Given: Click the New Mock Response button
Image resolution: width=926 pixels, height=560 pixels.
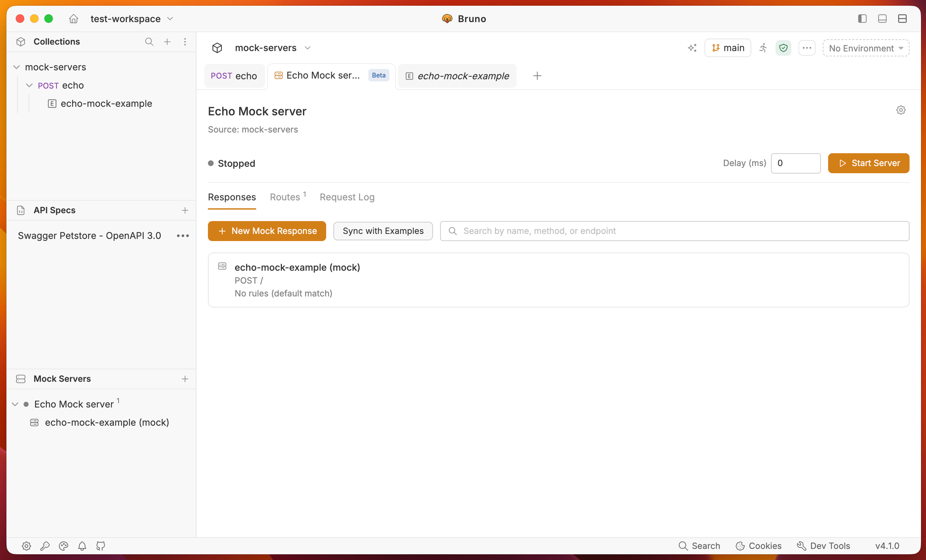Looking at the screenshot, I should (267, 231).
